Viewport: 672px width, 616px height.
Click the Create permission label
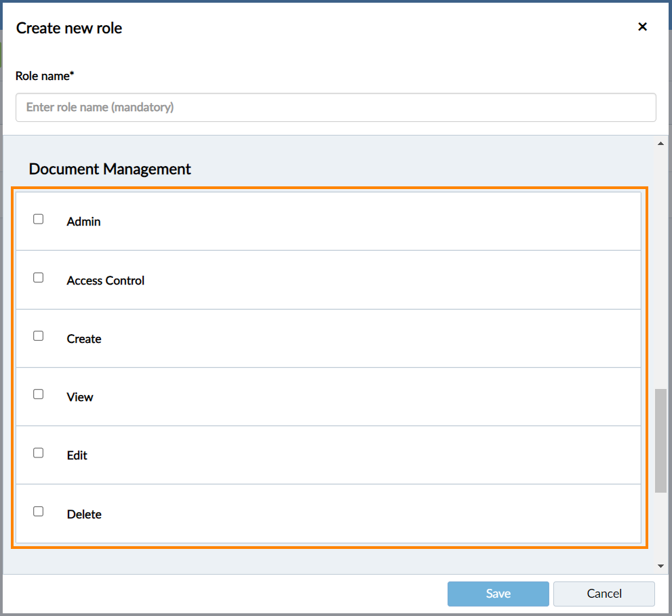(83, 338)
